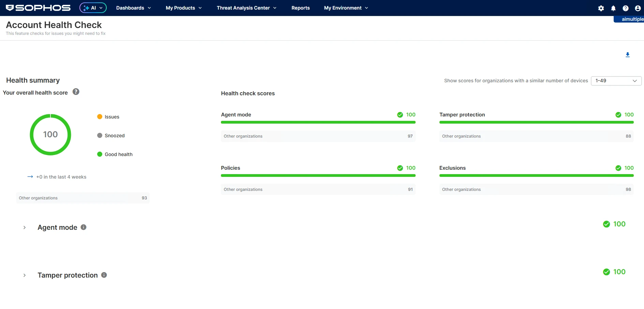This screenshot has width=644, height=309.
Task: Click the orange Issues legend dot
Action: click(x=100, y=116)
